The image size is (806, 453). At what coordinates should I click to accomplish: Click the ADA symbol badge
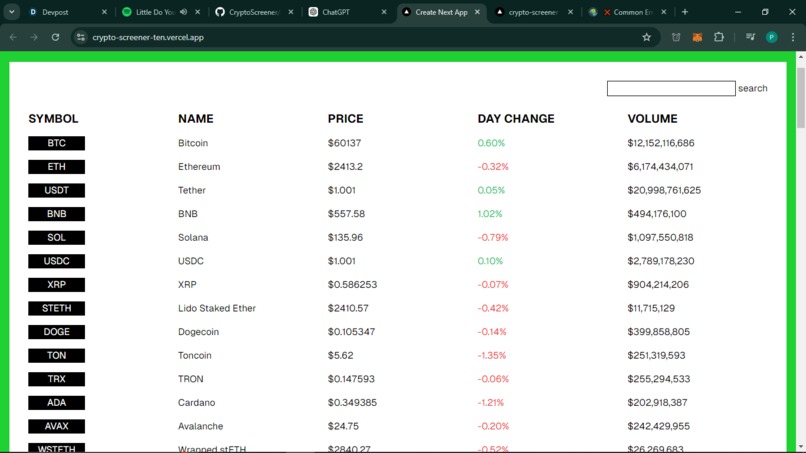[x=57, y=403]
